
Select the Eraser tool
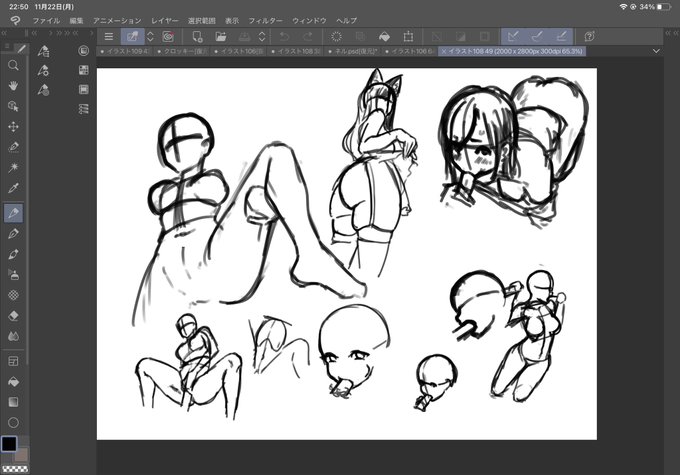[x=13, y=316]
